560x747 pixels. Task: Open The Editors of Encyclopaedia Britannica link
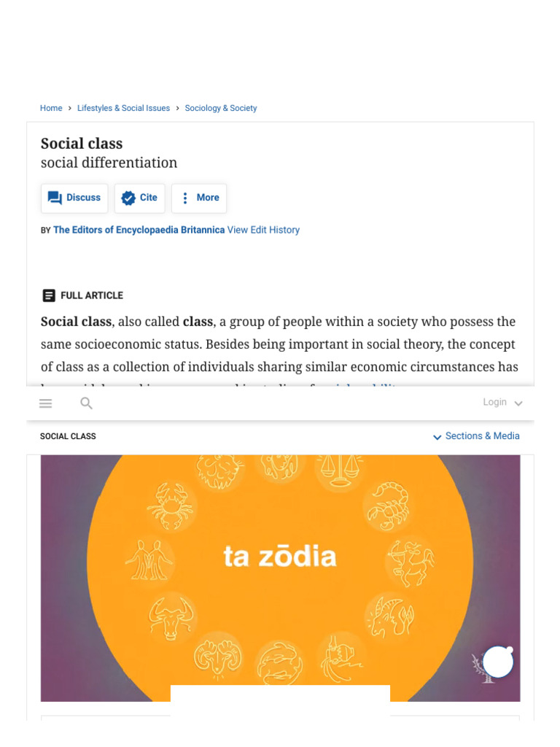click(139, 230)
